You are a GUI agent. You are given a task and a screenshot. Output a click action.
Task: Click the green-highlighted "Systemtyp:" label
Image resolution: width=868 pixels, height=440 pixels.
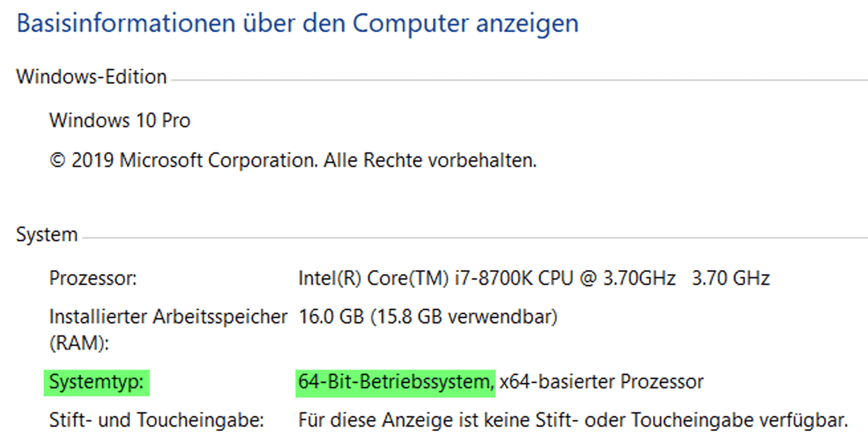pyautogui.click(x=96, y=382)
